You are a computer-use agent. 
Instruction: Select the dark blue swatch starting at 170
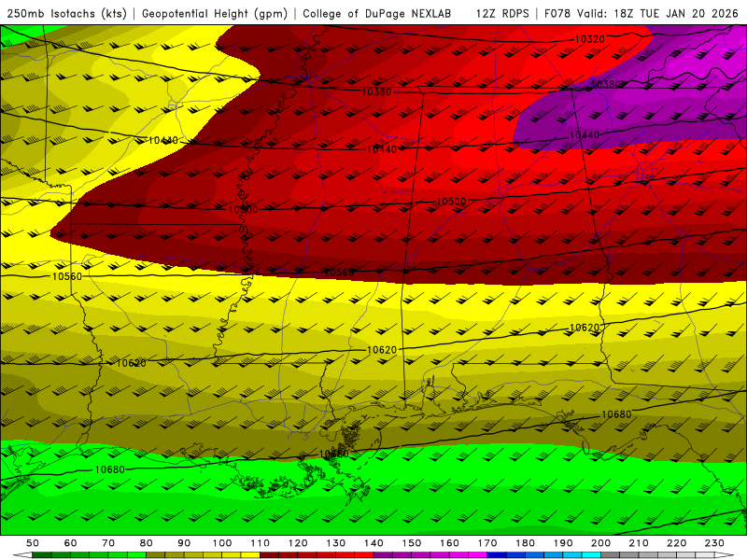point(497,555)
